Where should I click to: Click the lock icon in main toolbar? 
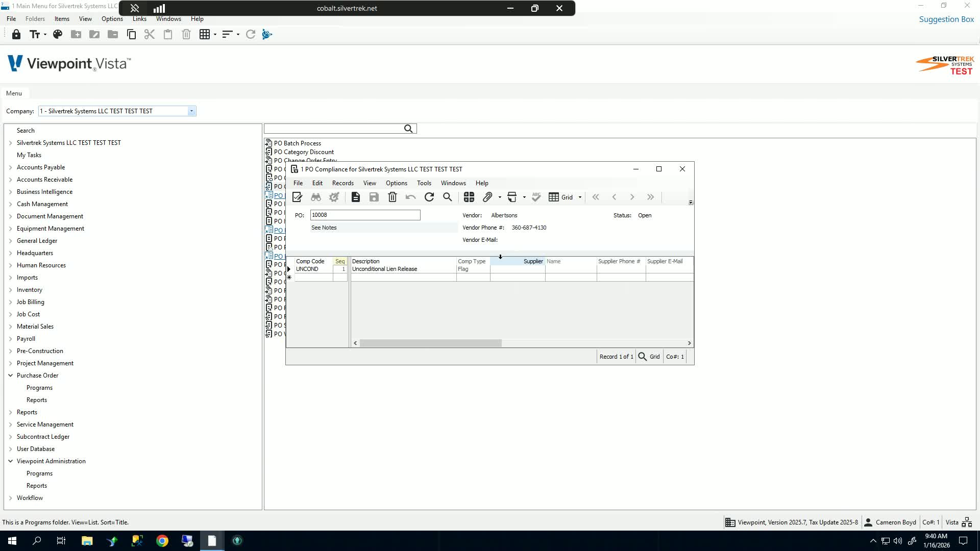coord(16,34)
